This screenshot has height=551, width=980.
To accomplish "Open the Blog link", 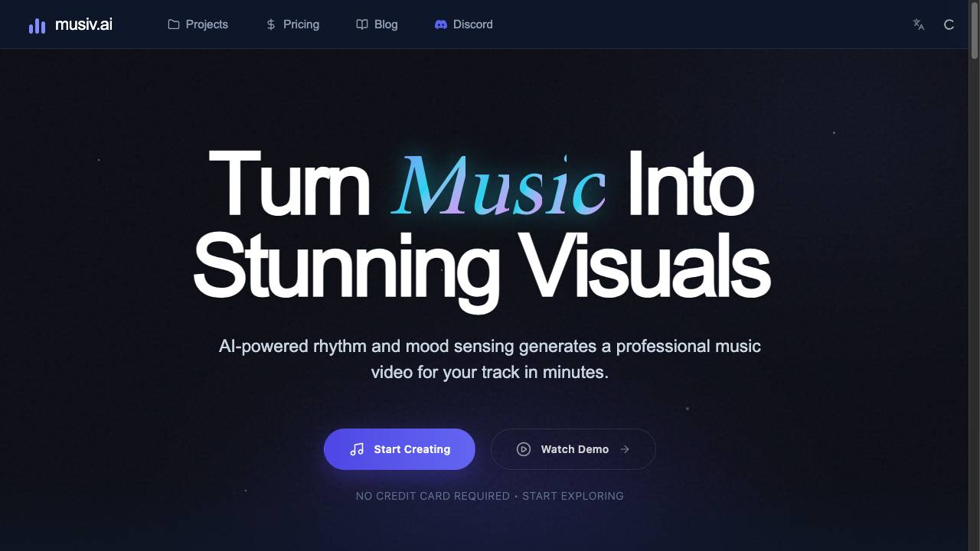I will [377, 24].
